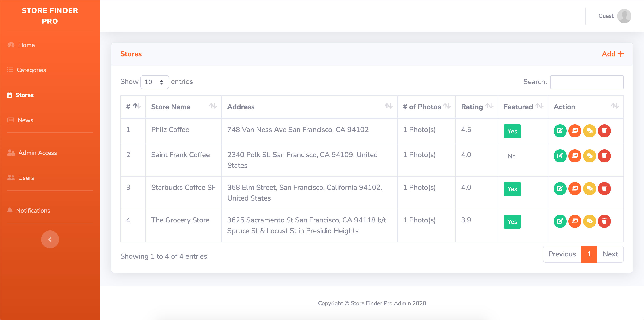
Task: Open the comments icon for Saint Frank Coffee
Action: pos(589,156)
